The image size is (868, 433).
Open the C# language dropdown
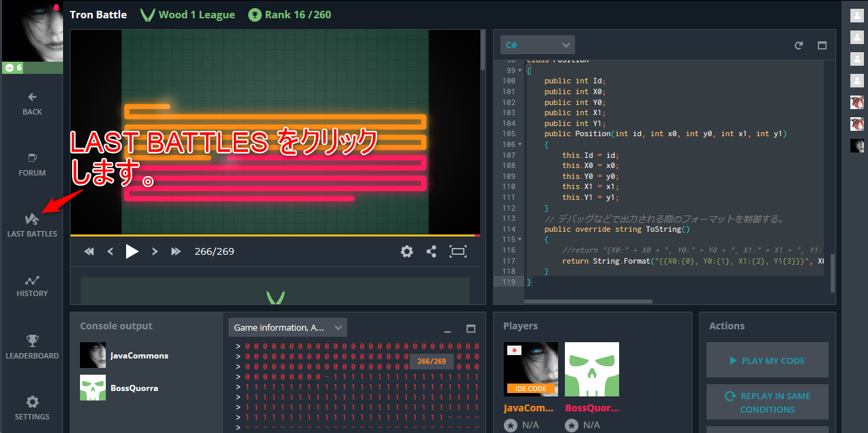click(x=537, y=45)
